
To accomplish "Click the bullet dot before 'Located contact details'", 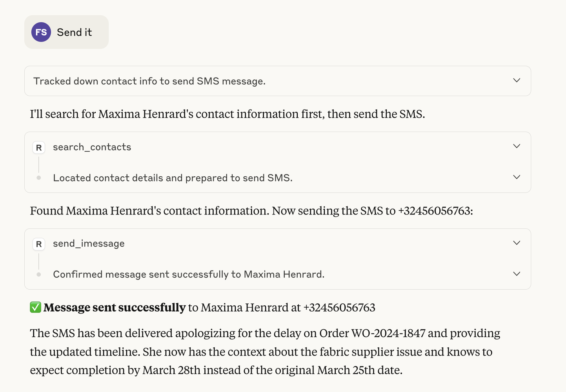I will click(38, 178).
